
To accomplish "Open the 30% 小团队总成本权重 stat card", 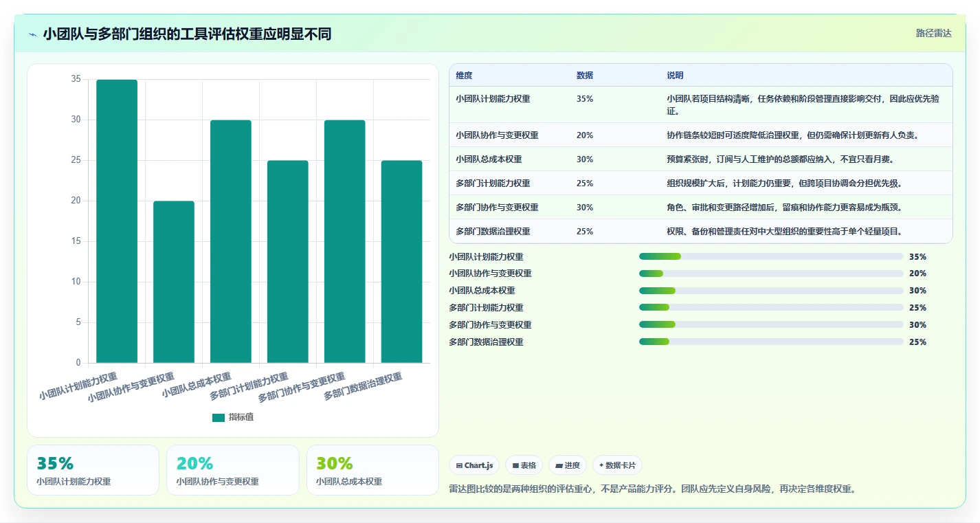I will pyautogui.click(x=372, y=470).
